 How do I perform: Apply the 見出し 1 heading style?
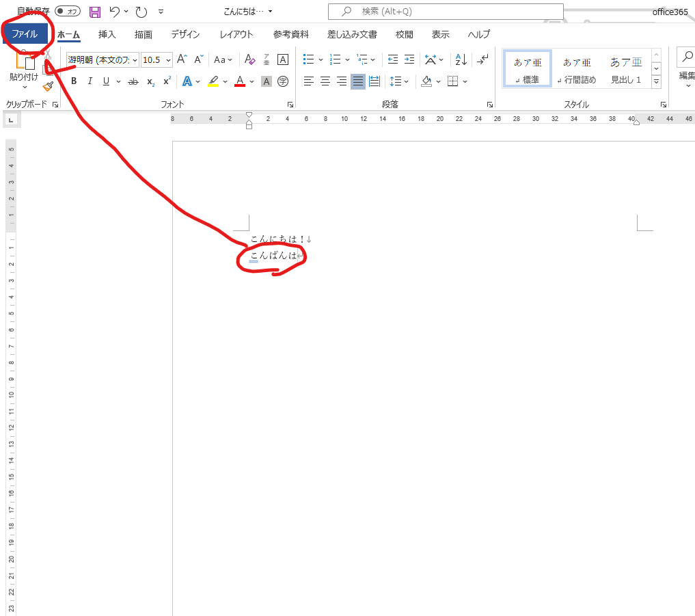pyautogui.click(x=626, y=69)
